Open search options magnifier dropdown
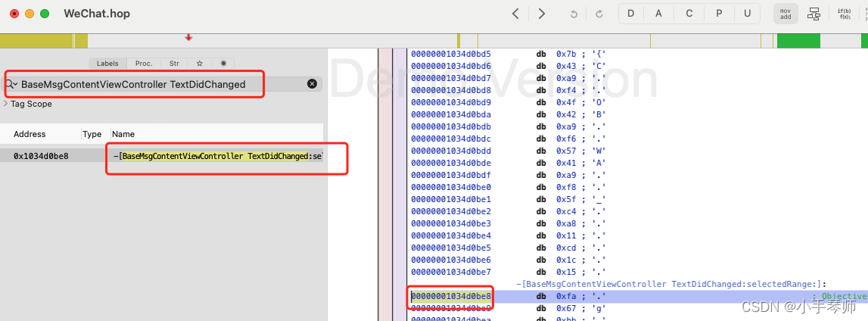The image size is (868, 321). [x=11, y=84]
